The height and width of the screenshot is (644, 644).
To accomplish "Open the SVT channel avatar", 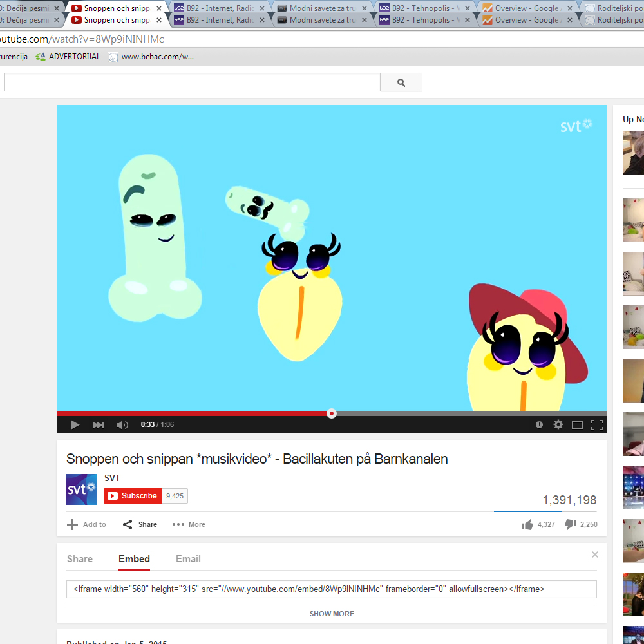I will click(82, 489).
